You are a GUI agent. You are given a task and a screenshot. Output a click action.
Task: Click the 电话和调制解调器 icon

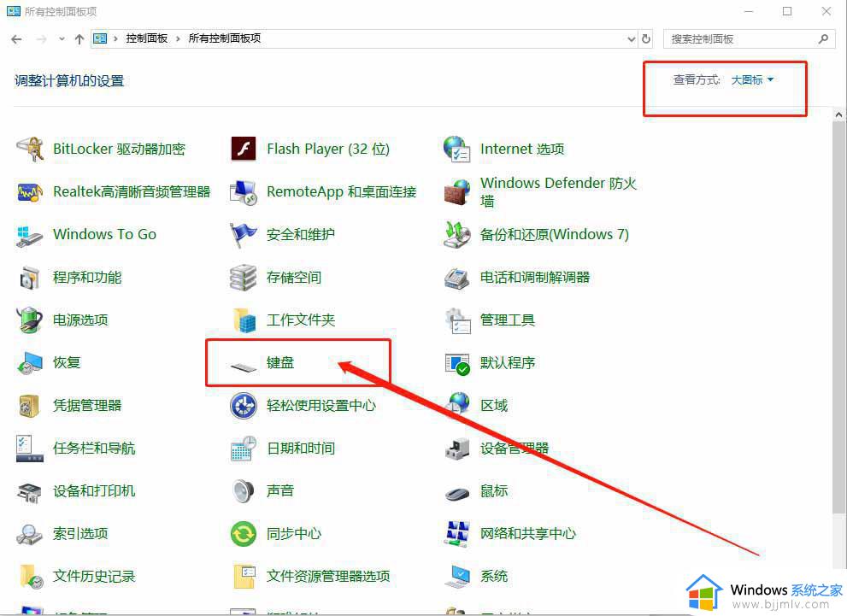tap(457, 278)
